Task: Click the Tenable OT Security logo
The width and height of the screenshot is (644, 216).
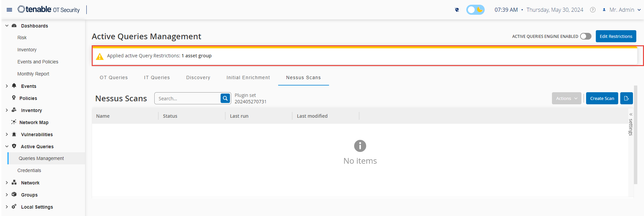Action: click(49, 9)
